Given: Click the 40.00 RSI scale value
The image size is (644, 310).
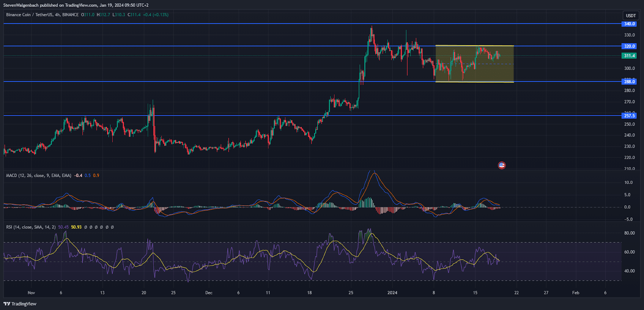Looking at the screenshot, I should coord(630,271).
